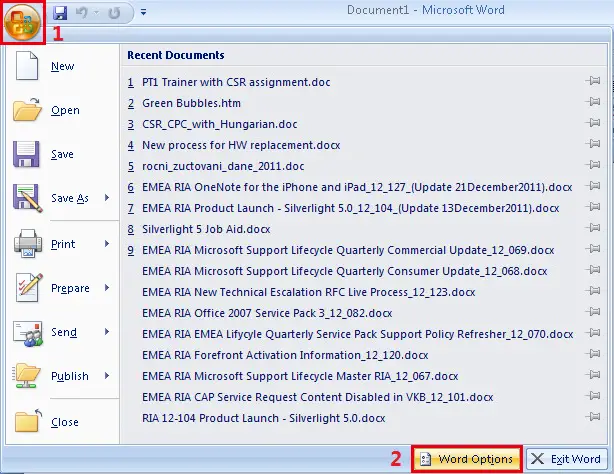The image size is (614, 474).
Task: Choose the Save menu label
Action: coord(62,154)
